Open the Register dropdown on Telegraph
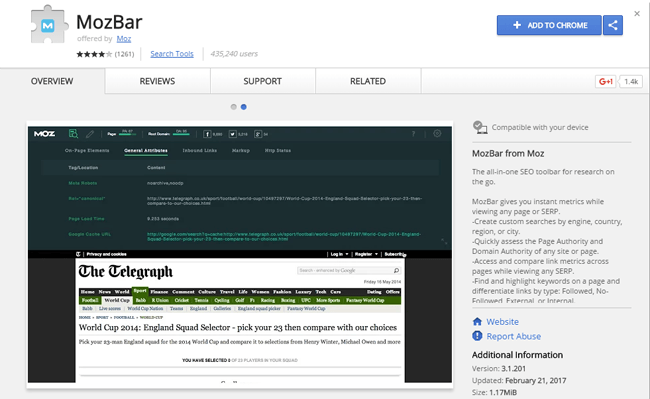The image size is (650, 399). [366, 254]
